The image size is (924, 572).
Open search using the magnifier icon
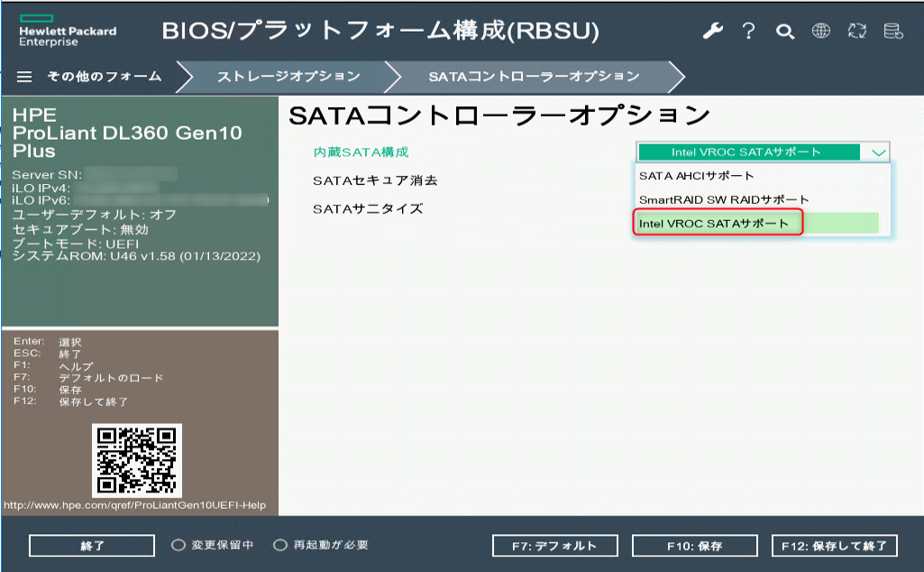tap(783, 30)
